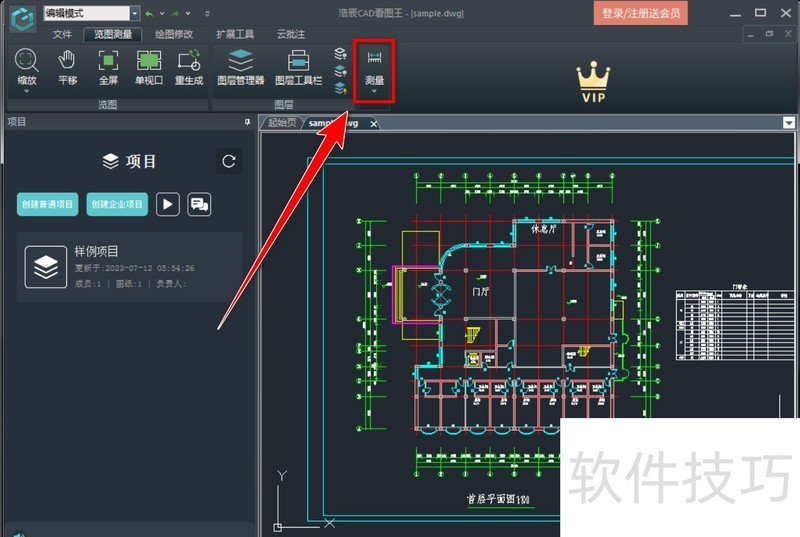Click the 浩辰CAD app logo icon

pos(22,18)
